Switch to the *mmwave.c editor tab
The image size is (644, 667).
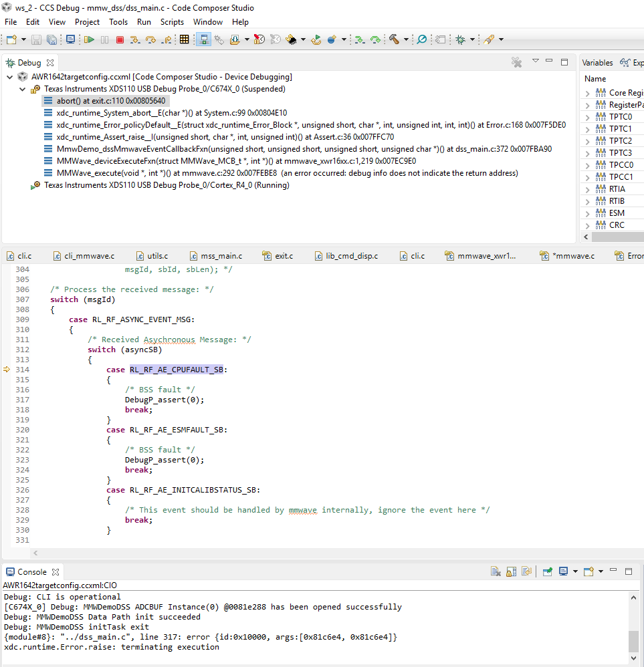[567, 256]
